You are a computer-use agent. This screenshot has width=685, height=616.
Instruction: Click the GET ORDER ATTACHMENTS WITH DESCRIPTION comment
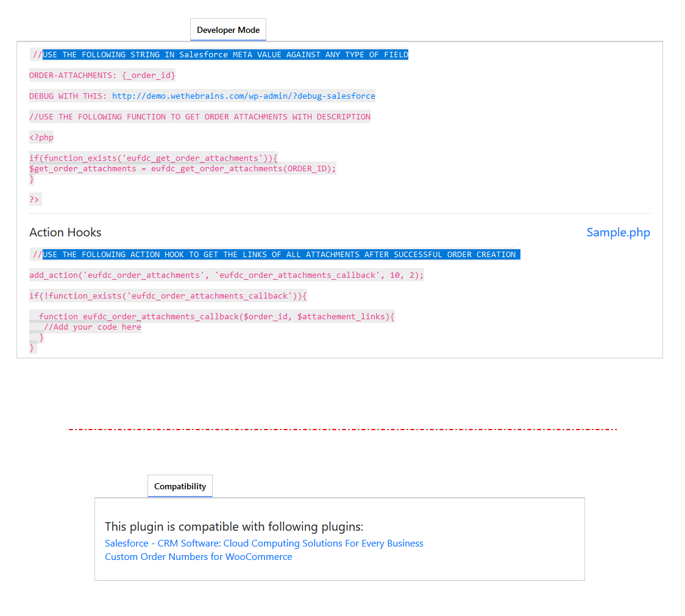pos(200,116)
